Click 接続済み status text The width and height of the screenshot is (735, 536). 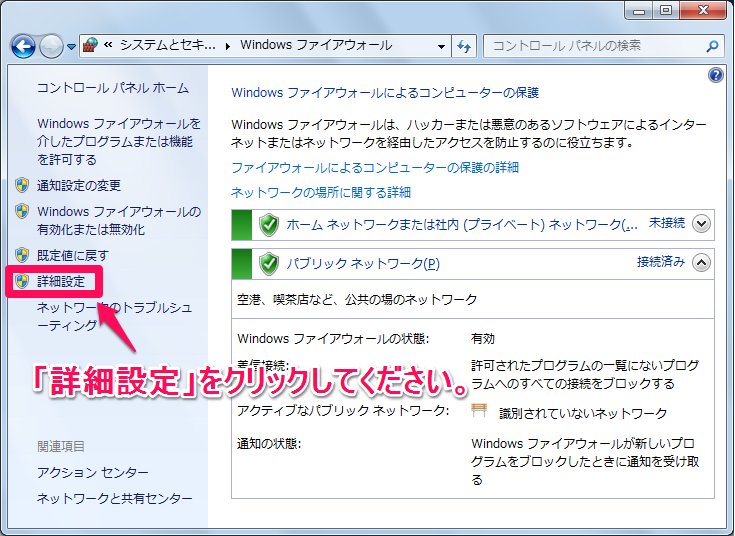tap(661, 262)
